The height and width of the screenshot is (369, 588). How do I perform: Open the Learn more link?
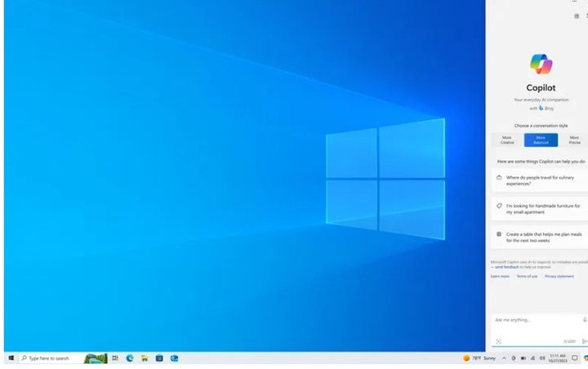[500, 277]
